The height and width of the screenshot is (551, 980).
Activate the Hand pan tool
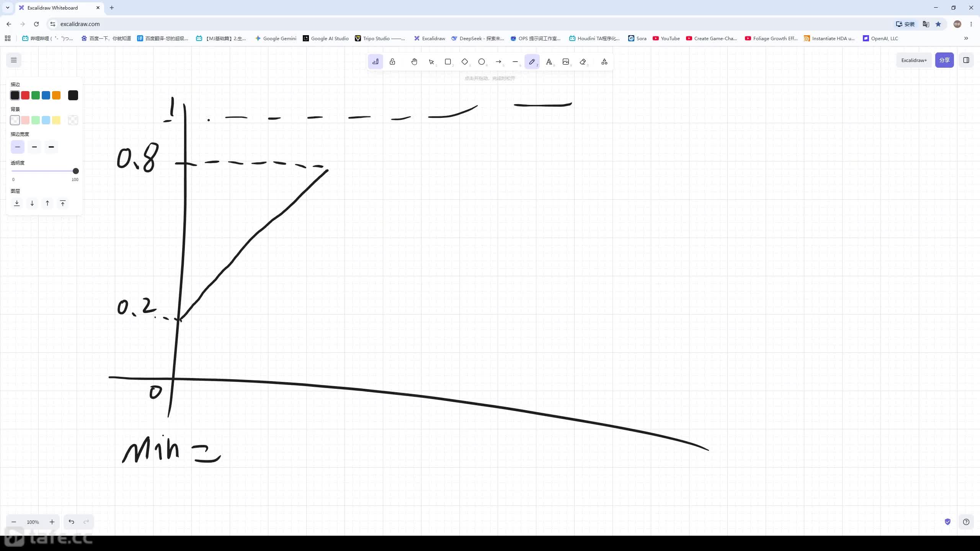(x=414, y=62)
